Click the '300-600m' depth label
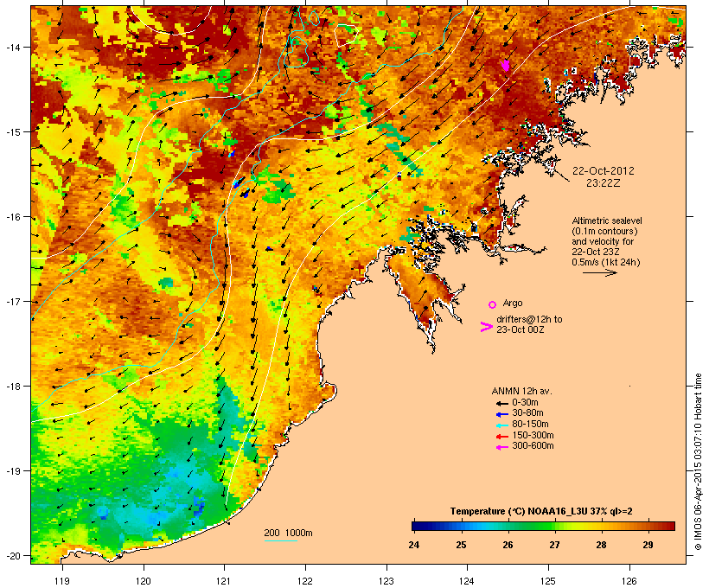Screen dimensions: 709x588 click(x=533, y=446)
